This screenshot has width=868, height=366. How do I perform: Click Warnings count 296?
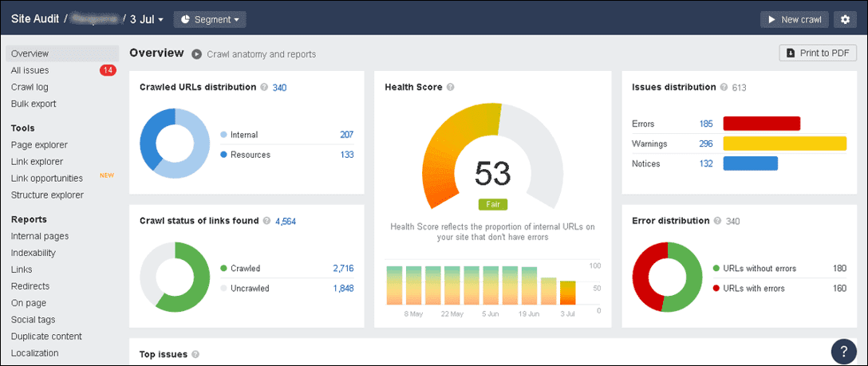point(706,144)
